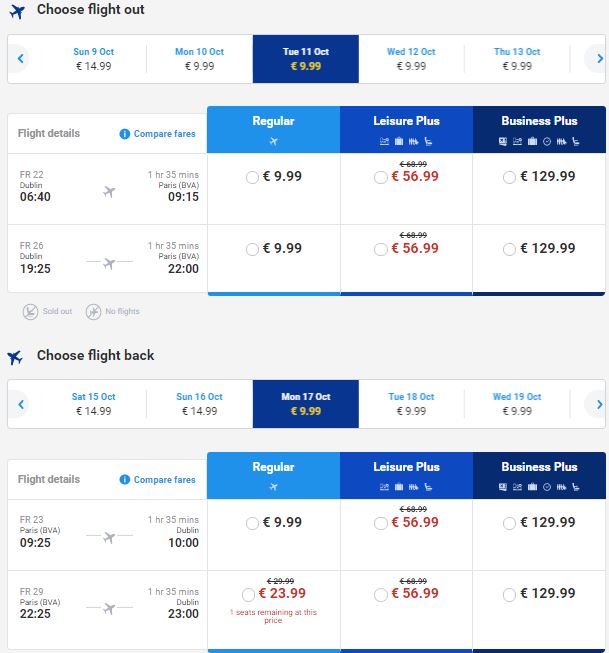Screen dimensions: 609x653
Task: Select the €23.99 Regular fare for FR 29
Action: click(x=248, y=594)
